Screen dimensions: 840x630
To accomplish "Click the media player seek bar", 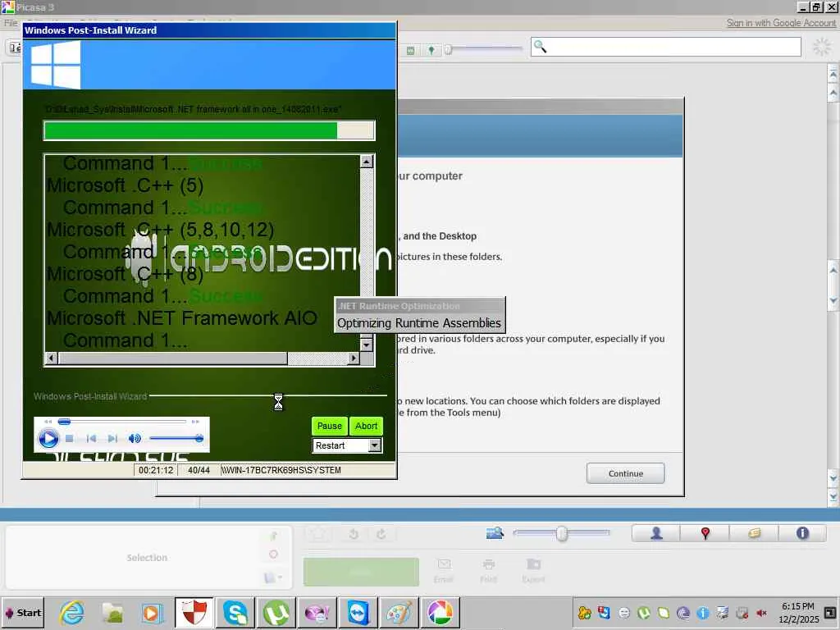I will click(122, 422).
